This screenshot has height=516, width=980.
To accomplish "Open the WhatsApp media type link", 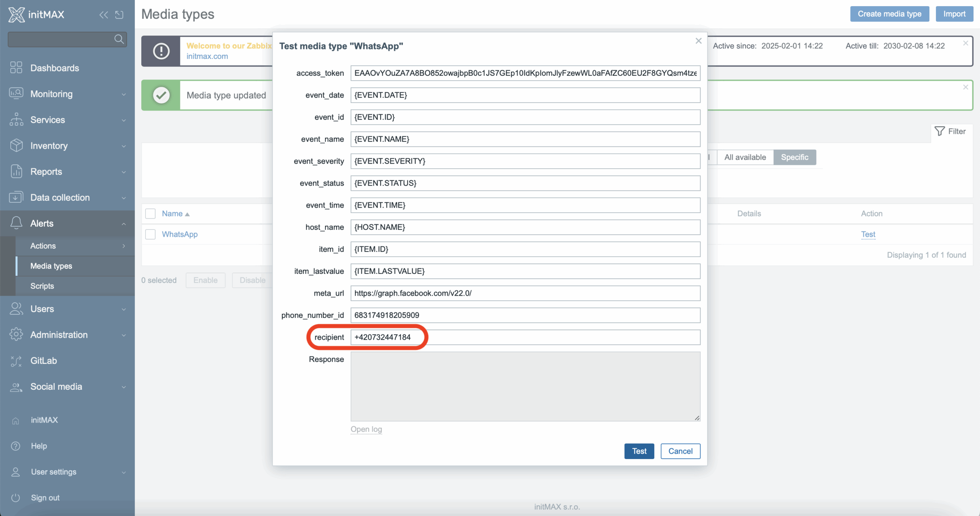I will [x=180, y=234].
